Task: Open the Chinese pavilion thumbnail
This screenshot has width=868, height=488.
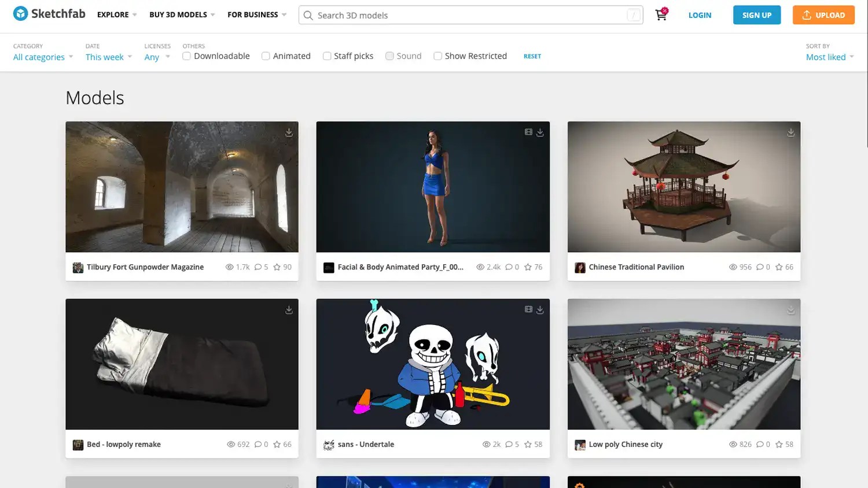Action: [684, 187]
